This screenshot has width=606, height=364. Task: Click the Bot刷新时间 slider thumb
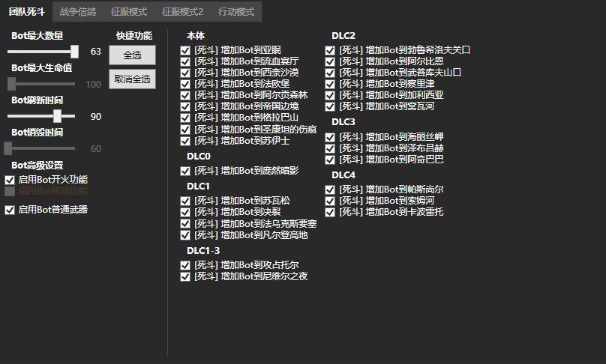(57, 116)
